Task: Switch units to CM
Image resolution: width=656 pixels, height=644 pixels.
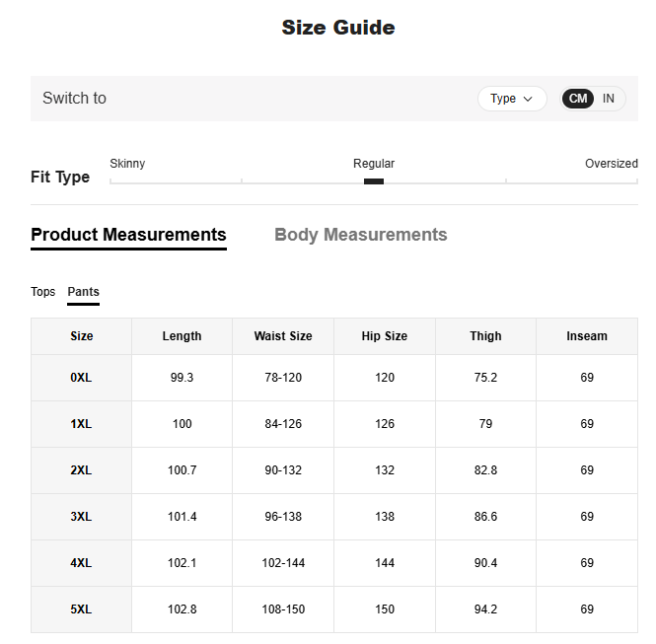Action: tap(578, 99)
